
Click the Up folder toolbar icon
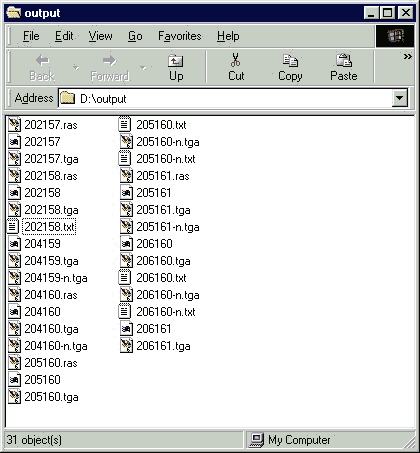point(176,61)
